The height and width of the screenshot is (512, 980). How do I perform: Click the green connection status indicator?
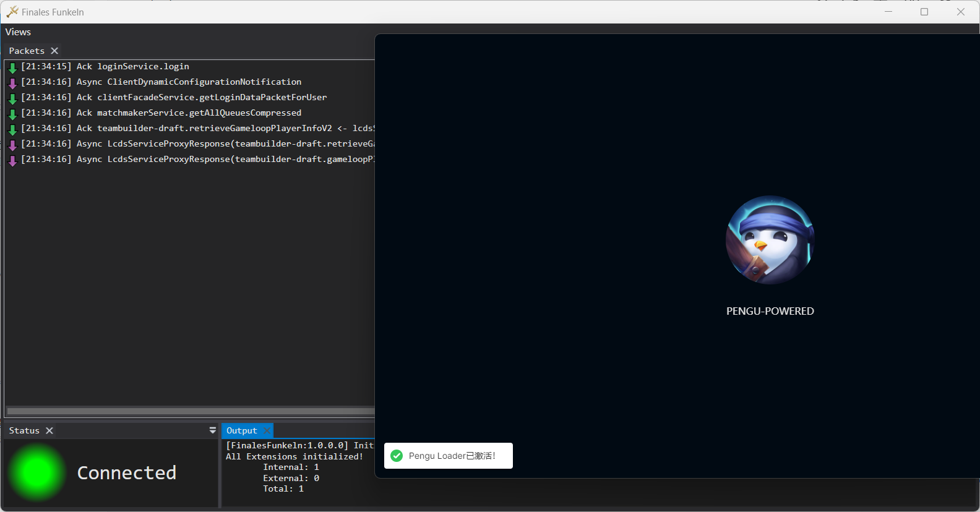37,472
